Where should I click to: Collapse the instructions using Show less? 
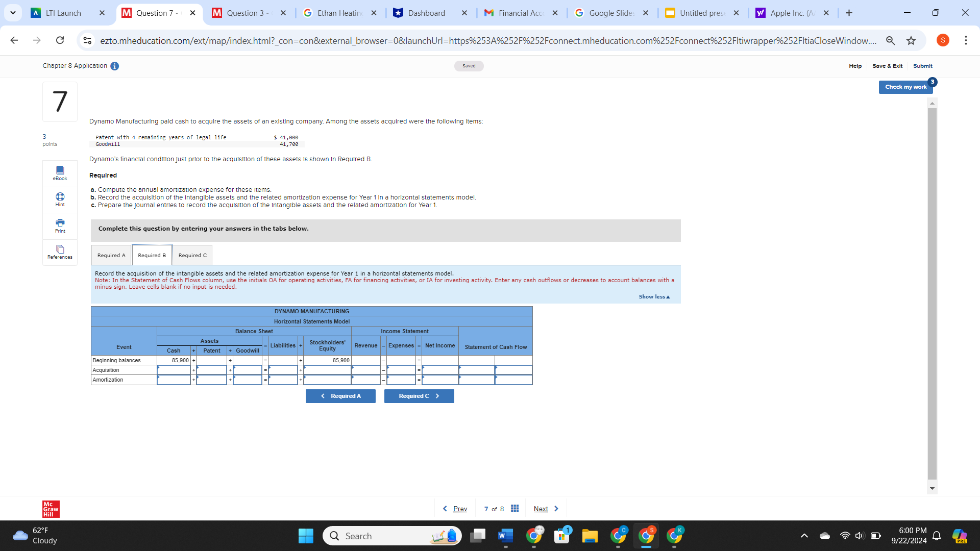coord(654,296)
